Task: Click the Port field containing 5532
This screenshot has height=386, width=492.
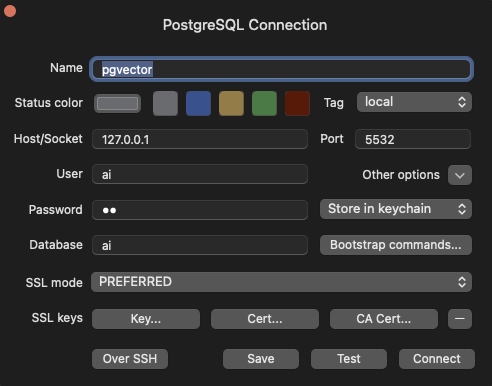Action: pos(413,139)
